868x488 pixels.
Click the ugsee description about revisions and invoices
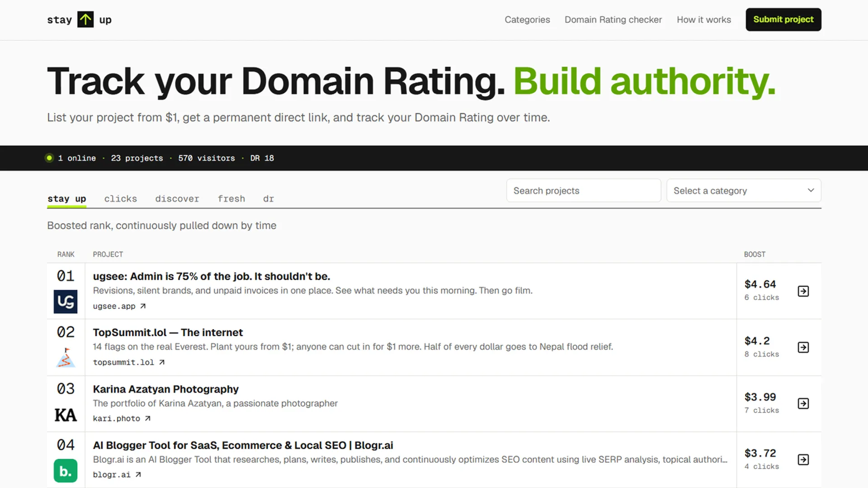pyautogui.click(x=312, y=291)
